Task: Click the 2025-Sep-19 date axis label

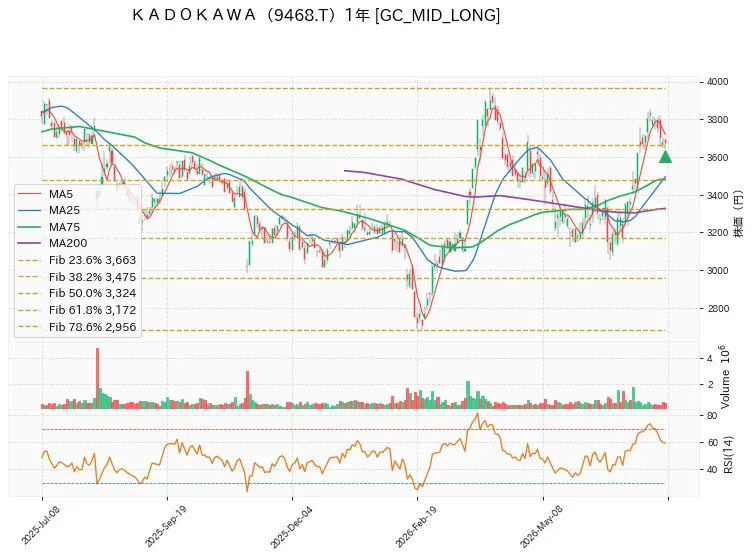Action: click(x=165, y=526)
